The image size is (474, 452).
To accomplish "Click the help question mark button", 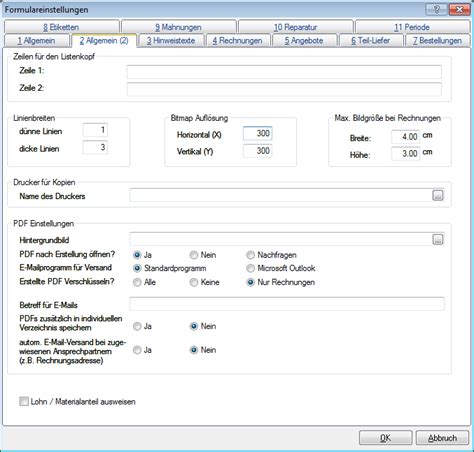I will pyautogui.click(x=437, y=9).
